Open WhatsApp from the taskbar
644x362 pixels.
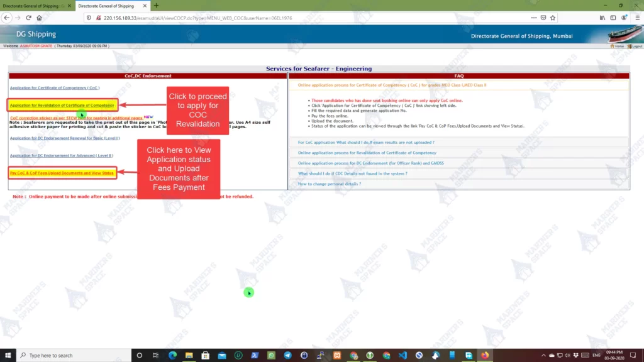pyautogui.click(x=271, y=355)
